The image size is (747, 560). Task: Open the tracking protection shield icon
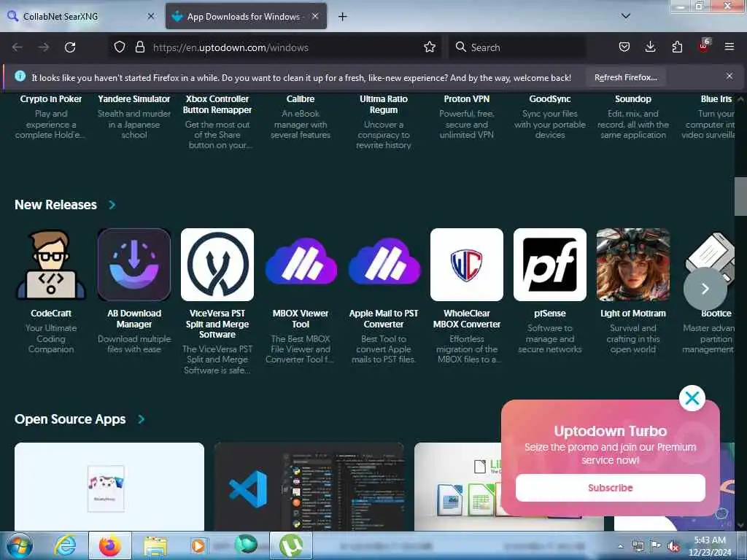(x=120, y=47)
